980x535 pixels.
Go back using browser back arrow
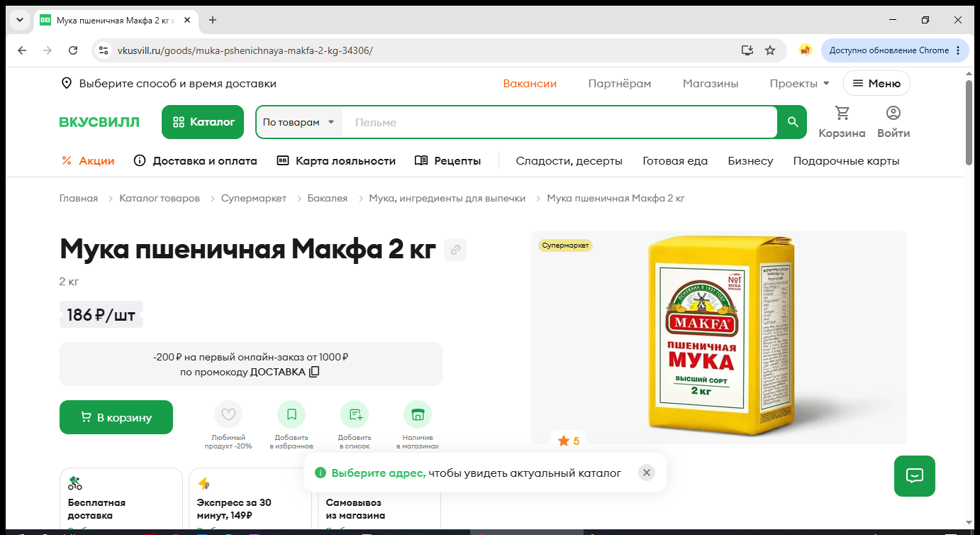[22, 50]
